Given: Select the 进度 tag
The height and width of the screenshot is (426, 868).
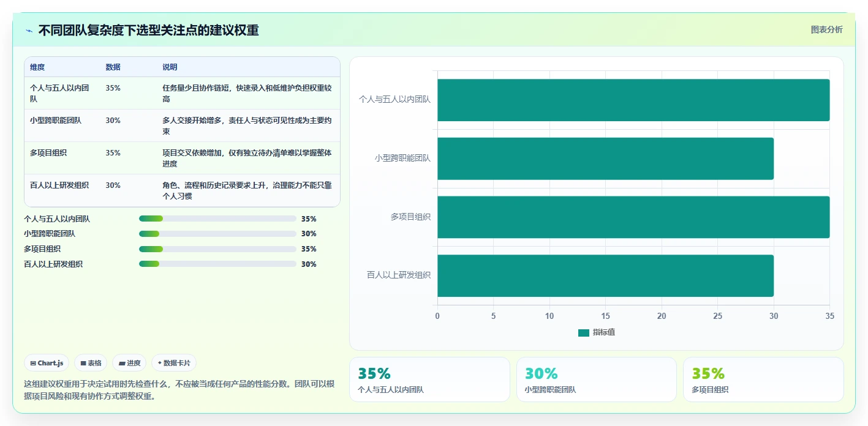Looking at the screenshot, I should (129, 363).
